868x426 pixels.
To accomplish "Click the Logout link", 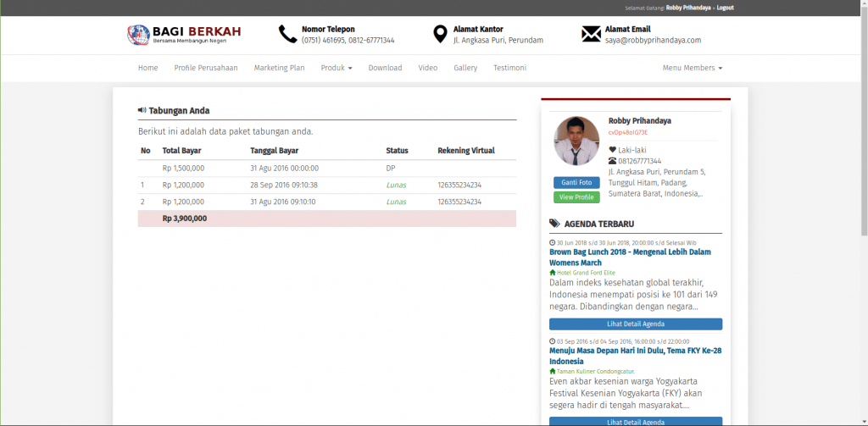I will click(x=726, y=8).
